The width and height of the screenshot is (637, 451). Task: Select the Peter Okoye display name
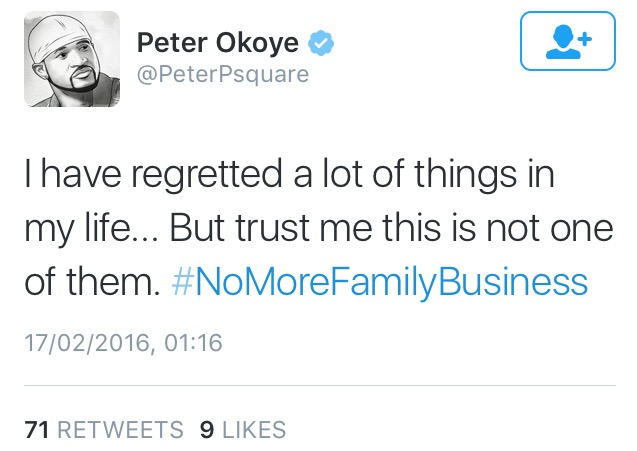218,43
